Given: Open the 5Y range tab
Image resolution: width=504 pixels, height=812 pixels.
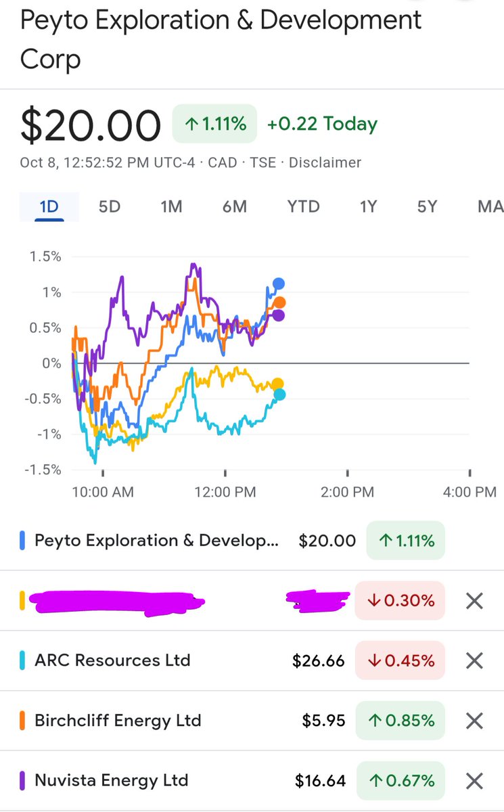Looking at the screenshot, I should tap(427, 206).
